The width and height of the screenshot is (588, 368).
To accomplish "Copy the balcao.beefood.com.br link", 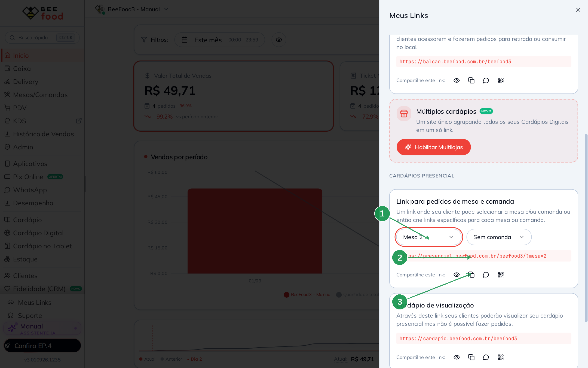I will pyautogui.click(x=471, y=80).
